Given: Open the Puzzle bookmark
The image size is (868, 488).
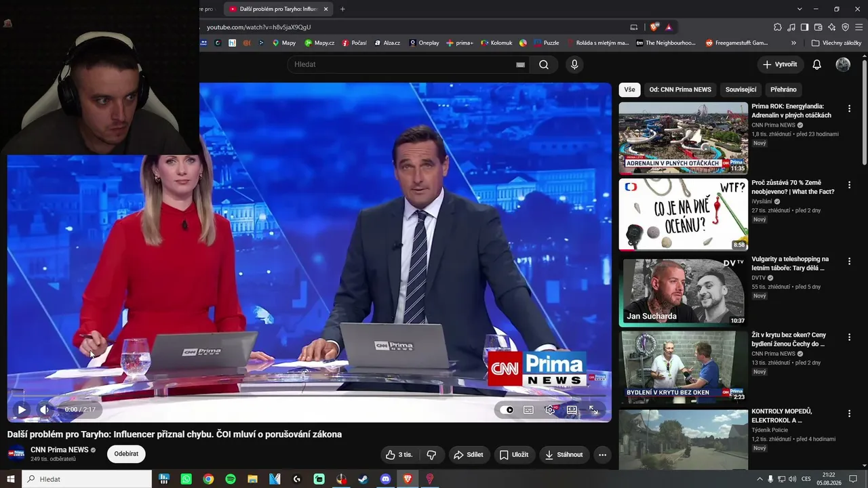Looking at the screenshot, I should [x=547, y=43].
